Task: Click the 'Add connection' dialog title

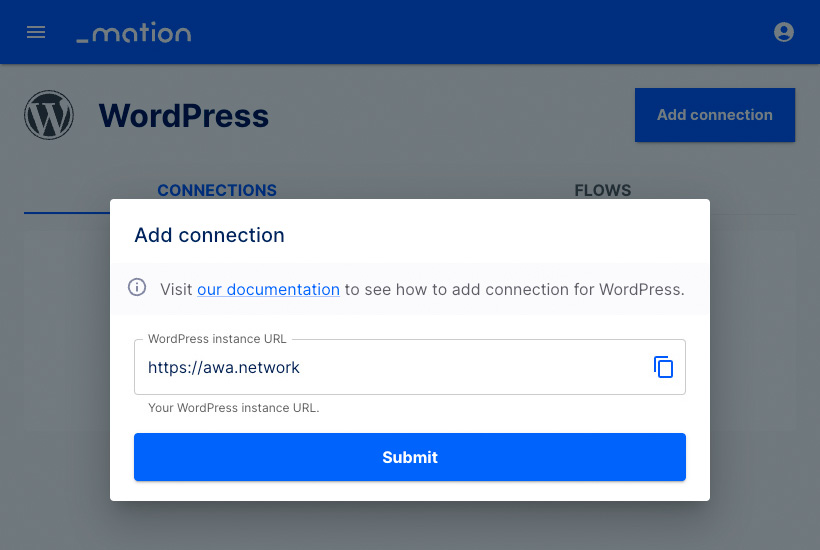Action: point(209,235)
